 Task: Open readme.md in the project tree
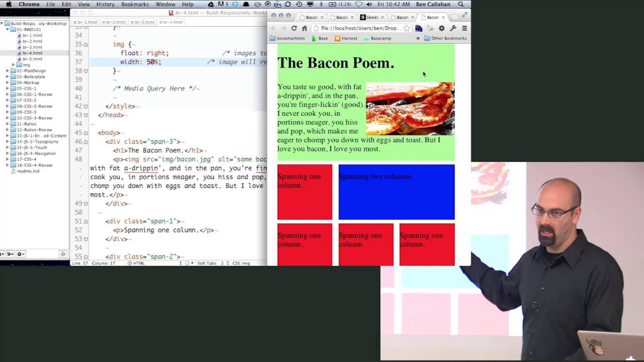coord(28,171)
